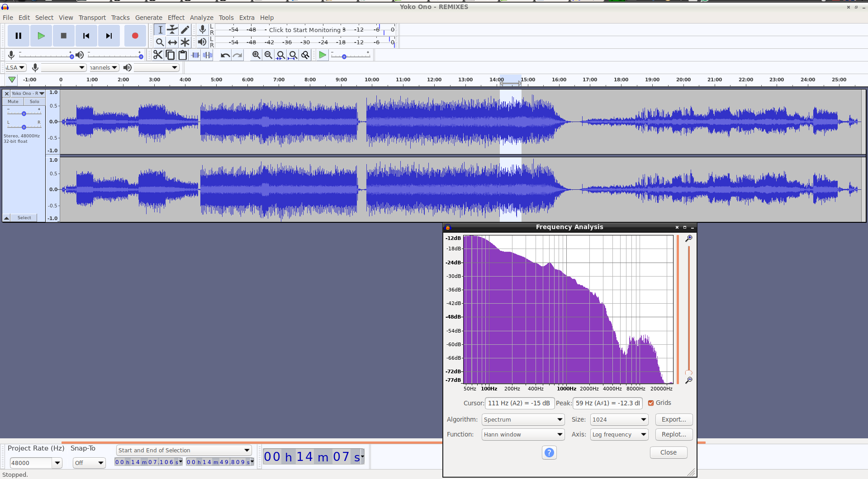Select the Time Shift tool

[172, 42]
